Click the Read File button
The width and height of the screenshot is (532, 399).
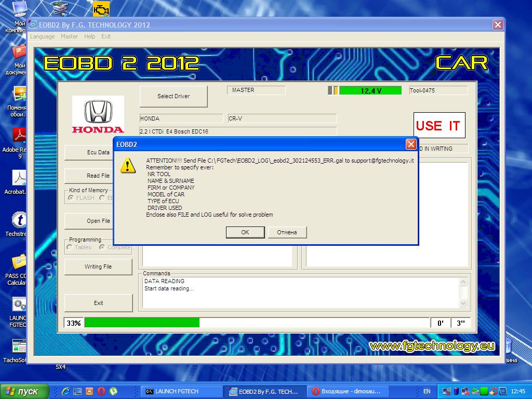89,176
